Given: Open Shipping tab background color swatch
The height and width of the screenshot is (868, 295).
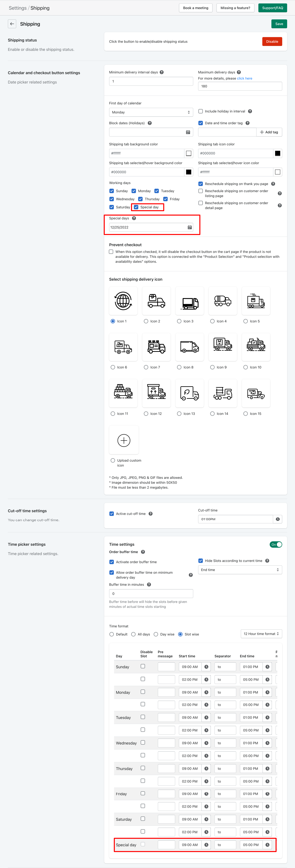Looking at the screenshot, I should coord(189,153).
